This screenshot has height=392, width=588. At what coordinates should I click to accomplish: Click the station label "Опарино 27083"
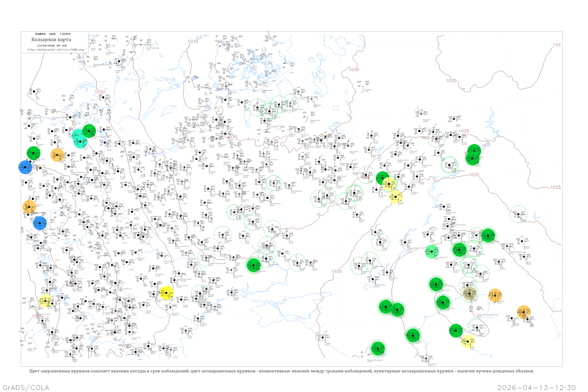click(426, 121)
